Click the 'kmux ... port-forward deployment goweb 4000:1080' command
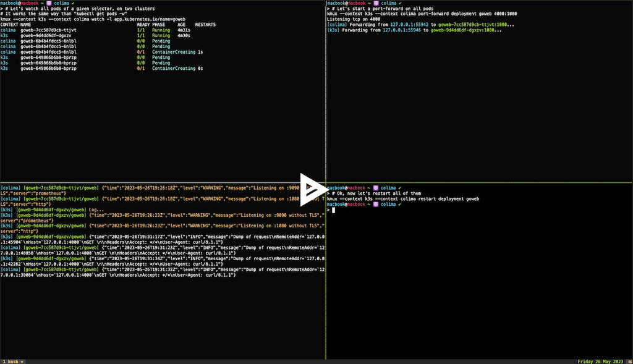The height and width of the screenshot is (364, 633). click(422, 14)
